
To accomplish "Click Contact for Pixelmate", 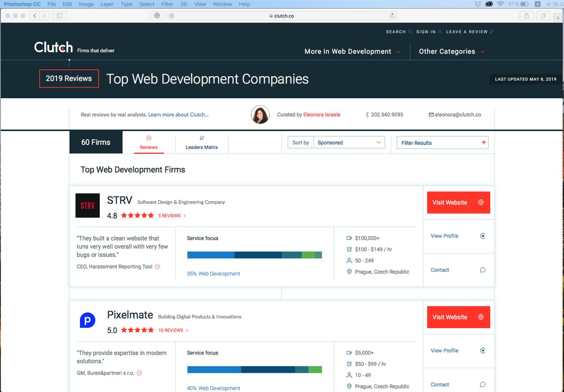I will click(458, 385).
